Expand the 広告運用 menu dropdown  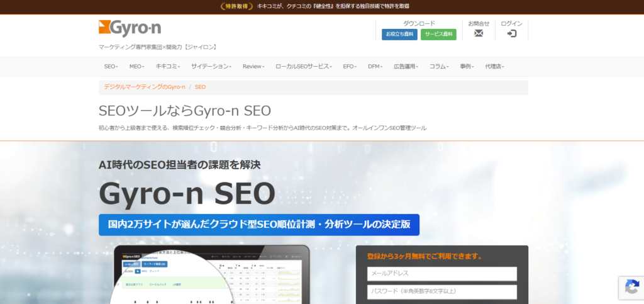point(406,67)
